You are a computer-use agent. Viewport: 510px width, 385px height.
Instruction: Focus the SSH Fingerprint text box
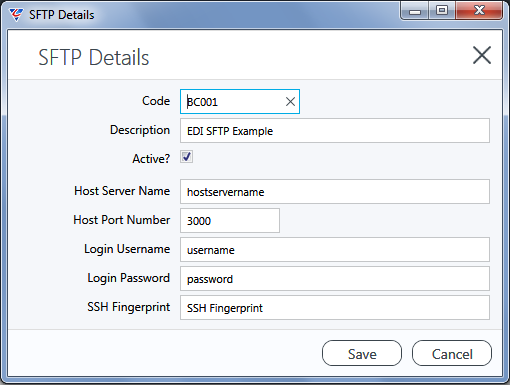point(335,308)
